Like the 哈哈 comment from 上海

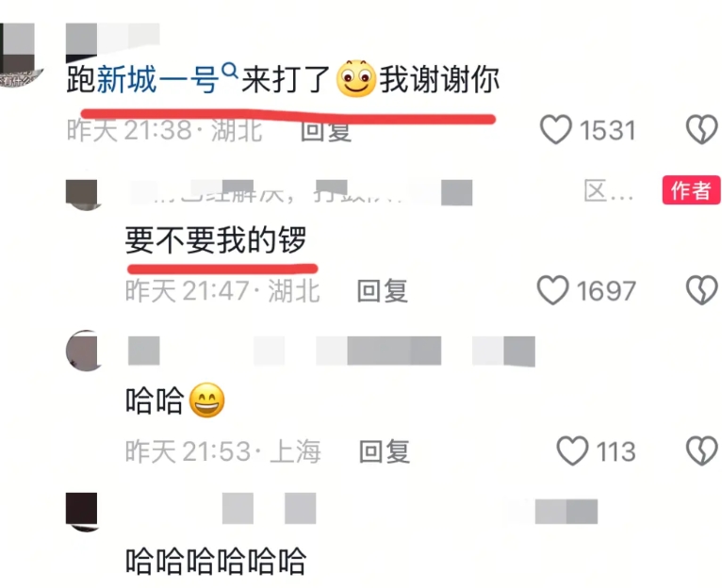(x=572, y=450)
